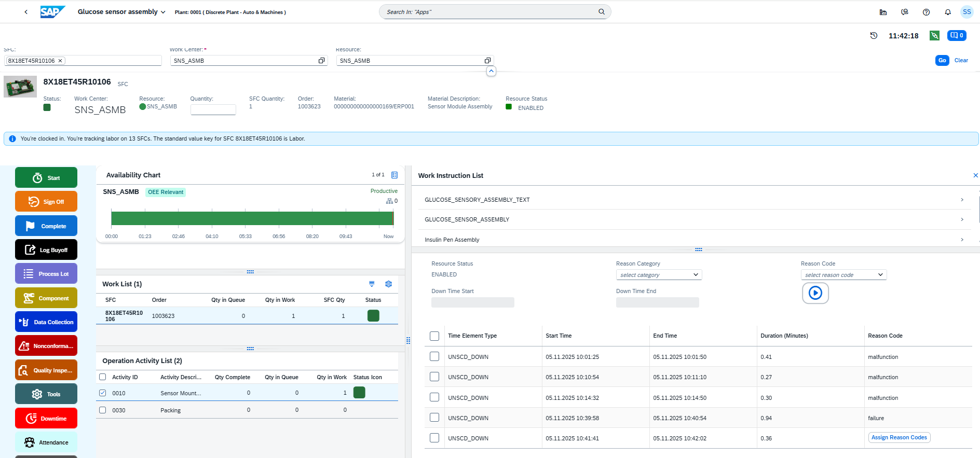The height and width of the screenshot is (458, 980).
Task: Click the notifications bell icon
Action: [x=947, y=12]
